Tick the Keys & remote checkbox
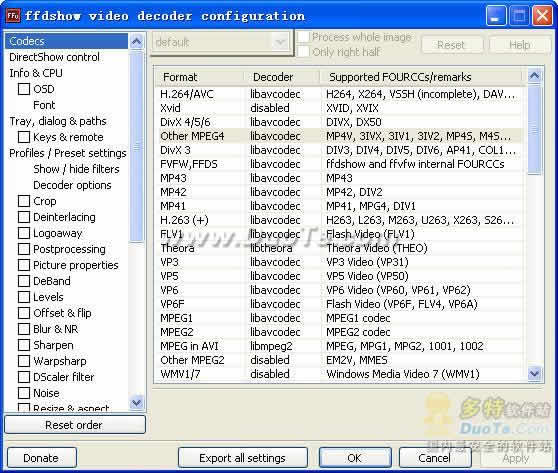This screenshot has width=558, height=473. 24,137
